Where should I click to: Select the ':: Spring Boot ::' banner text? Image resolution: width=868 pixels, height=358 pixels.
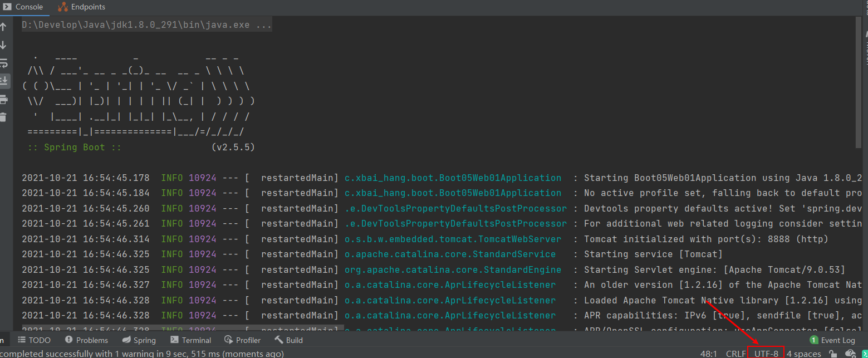coord(75,148)
